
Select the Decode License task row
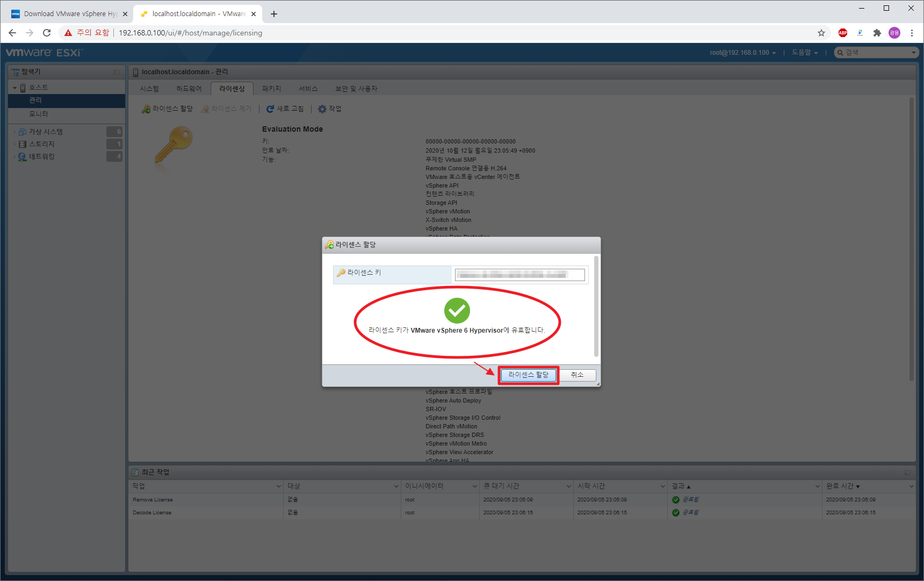[x=522, y=513]
